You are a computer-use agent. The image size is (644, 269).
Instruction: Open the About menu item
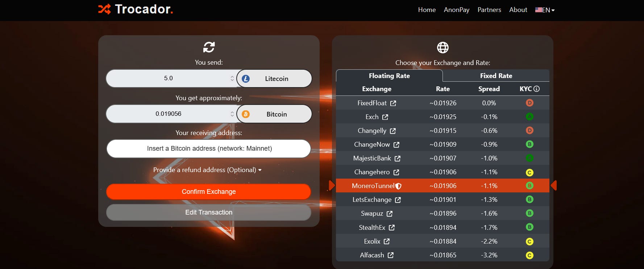(x=518, y=10)
